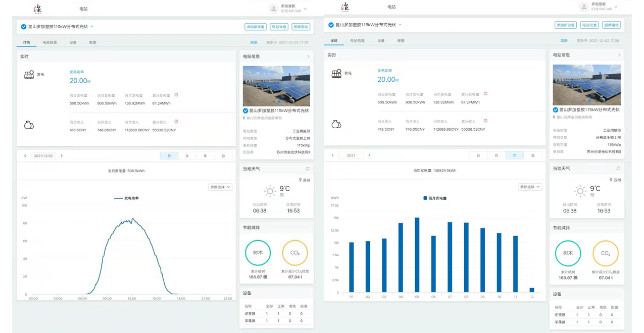Image resolution: width=644 pixels, height=333 pixels.
Task: Click the blue 当月发电量 legend swatch in the bar chart
Action: pyautogui.click(x=425, y=198)
